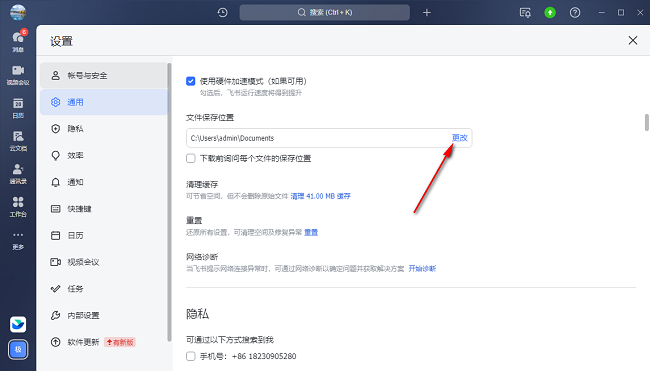Image resolution: width=650 pixels, height=371 pixels.
Task: Select the General (通用) settings tab
Action: (x=104, y=102)
